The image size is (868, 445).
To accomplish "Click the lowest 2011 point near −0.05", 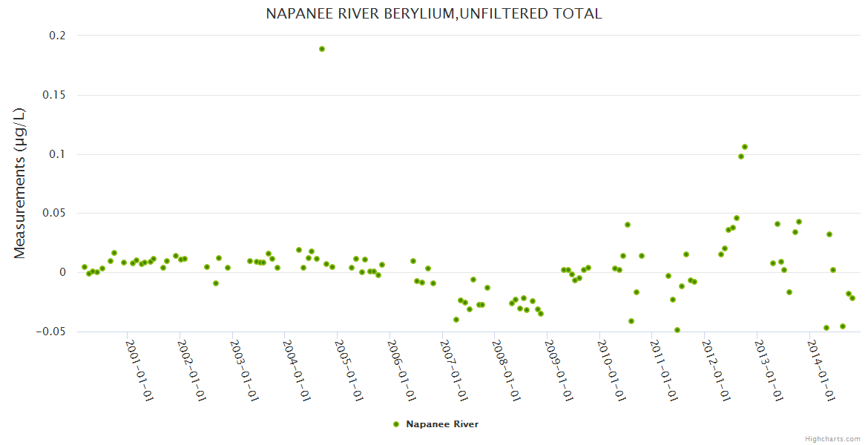I will [677, 330].
